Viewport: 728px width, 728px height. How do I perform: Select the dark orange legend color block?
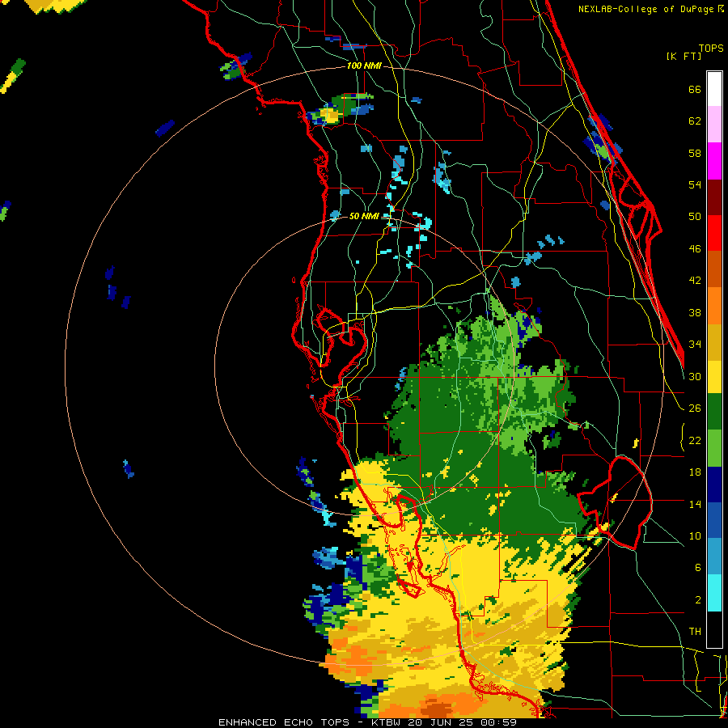pyautogui.click(x=714, y=269)
